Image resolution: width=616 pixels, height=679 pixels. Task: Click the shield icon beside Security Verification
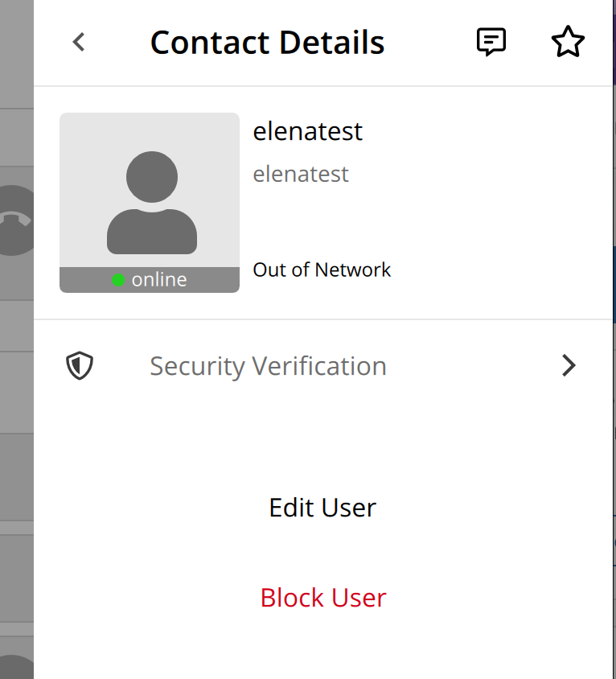pos(80,366)
